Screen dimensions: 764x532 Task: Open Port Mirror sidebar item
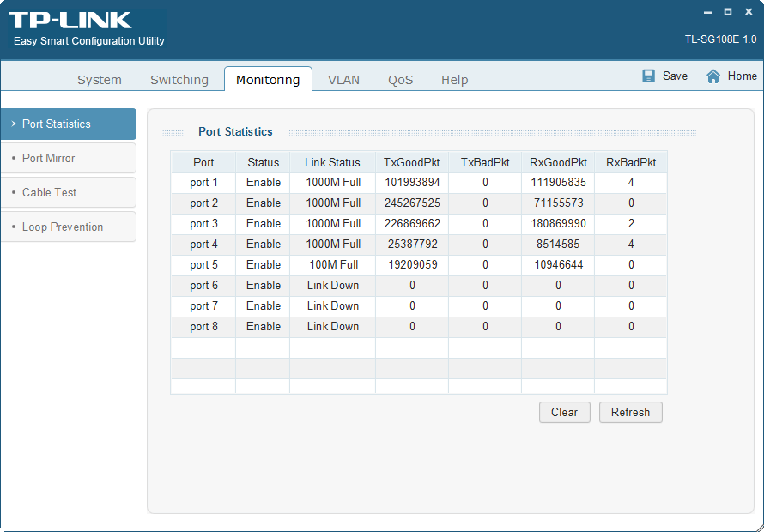pos(68,158)
